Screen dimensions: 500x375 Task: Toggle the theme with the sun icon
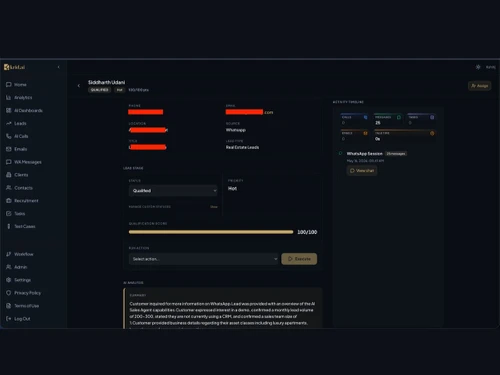(x=478, y=67)
